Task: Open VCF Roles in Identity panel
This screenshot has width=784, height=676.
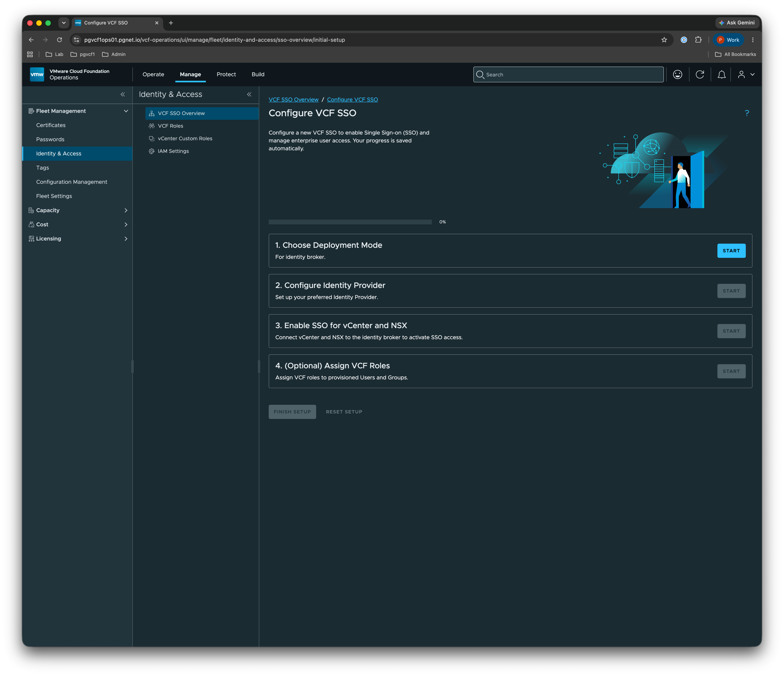Action: pyautogui.click(x=202, y=126)
